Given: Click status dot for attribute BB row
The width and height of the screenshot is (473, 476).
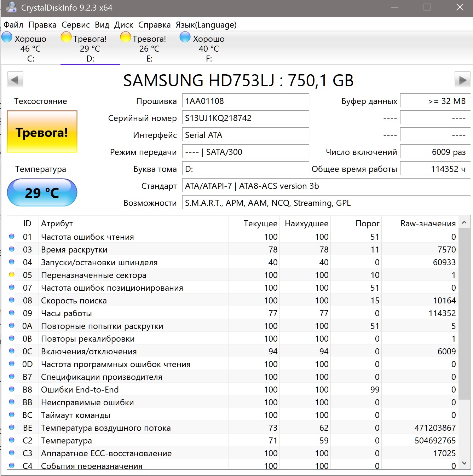Looking at the screenshot, I should pyautogui.click(x=12, y=402).
